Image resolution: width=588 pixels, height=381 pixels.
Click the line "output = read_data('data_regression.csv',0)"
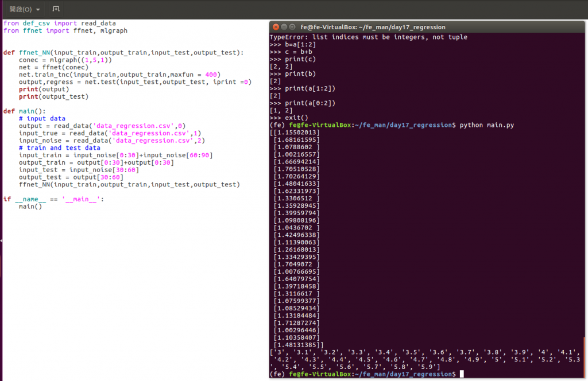[102, 126]
